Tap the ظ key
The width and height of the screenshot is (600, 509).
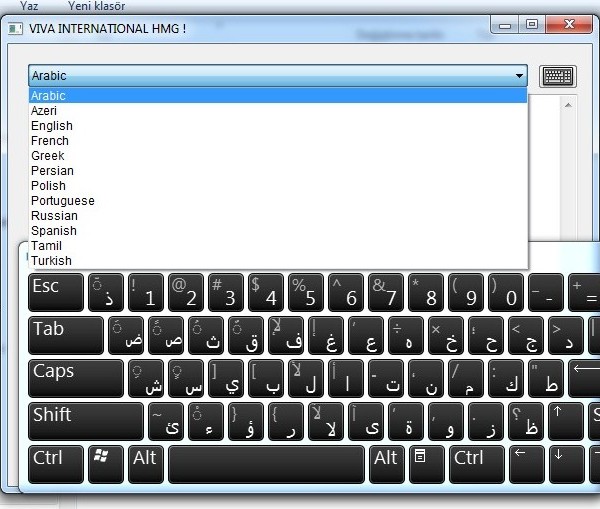(526, 421)
